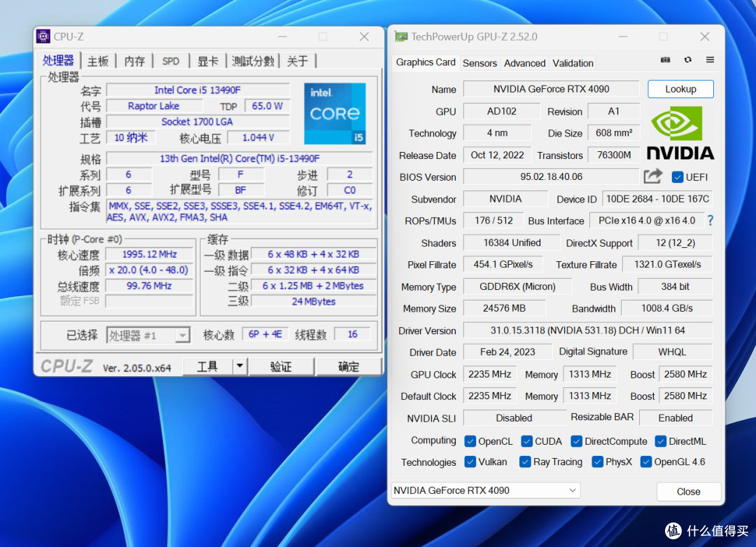Click the 插槽 value Socket 1700 LGA
Viewport: 756px width, 547px height.
coord(197,122)
